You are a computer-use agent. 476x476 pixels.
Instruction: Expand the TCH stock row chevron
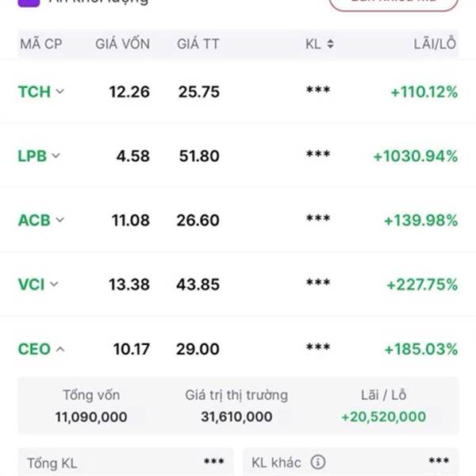pos(60,92)
